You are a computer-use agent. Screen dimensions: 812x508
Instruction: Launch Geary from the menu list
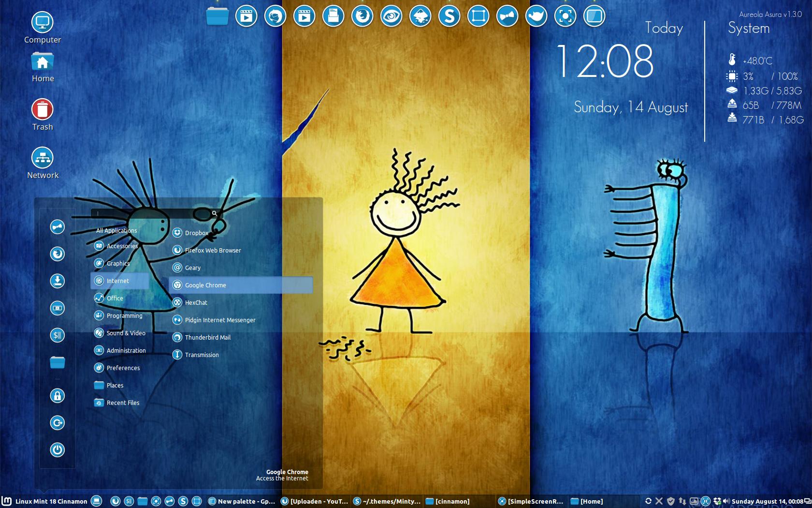241,268
